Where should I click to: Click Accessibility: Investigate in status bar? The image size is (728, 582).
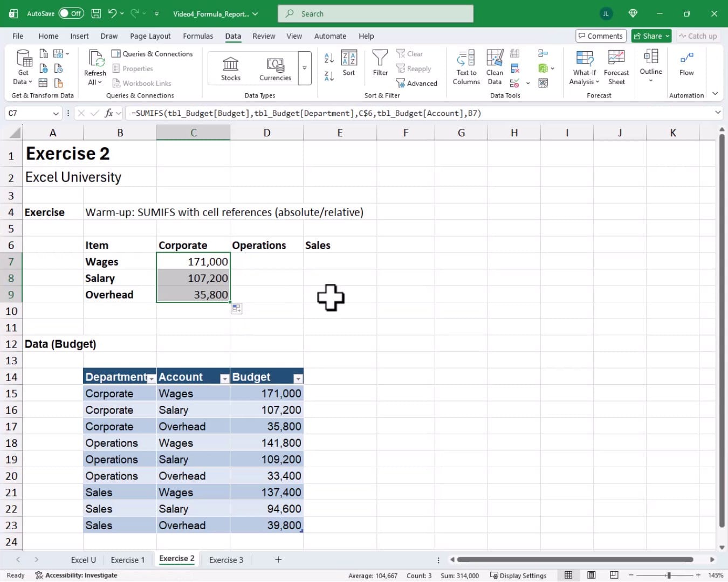pos(76,576)
